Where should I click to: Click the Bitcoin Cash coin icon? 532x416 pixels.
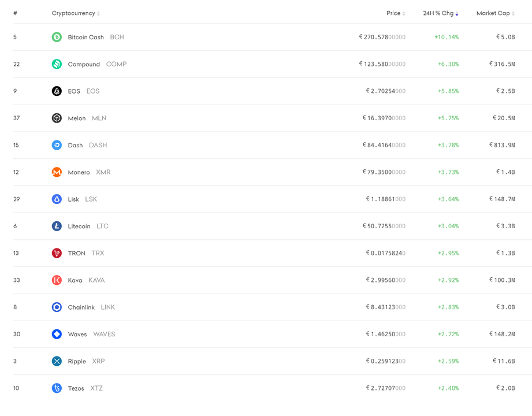[x=57, y=37]
